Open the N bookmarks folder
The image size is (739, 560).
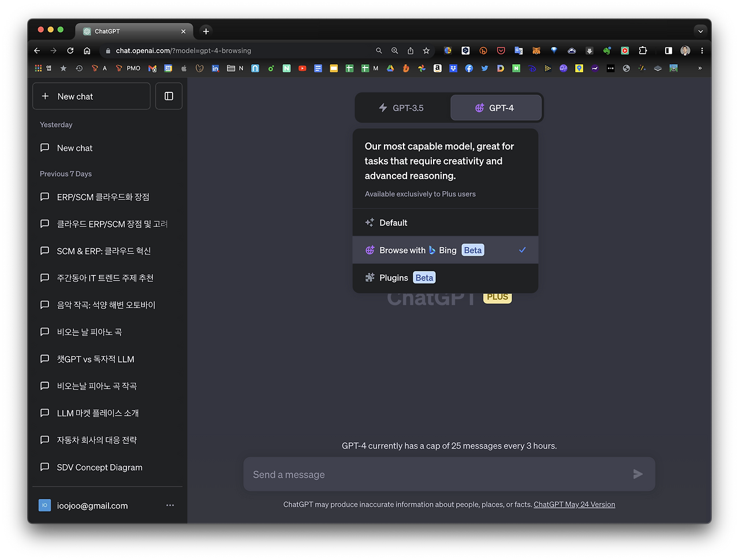(x=235, y=68)
